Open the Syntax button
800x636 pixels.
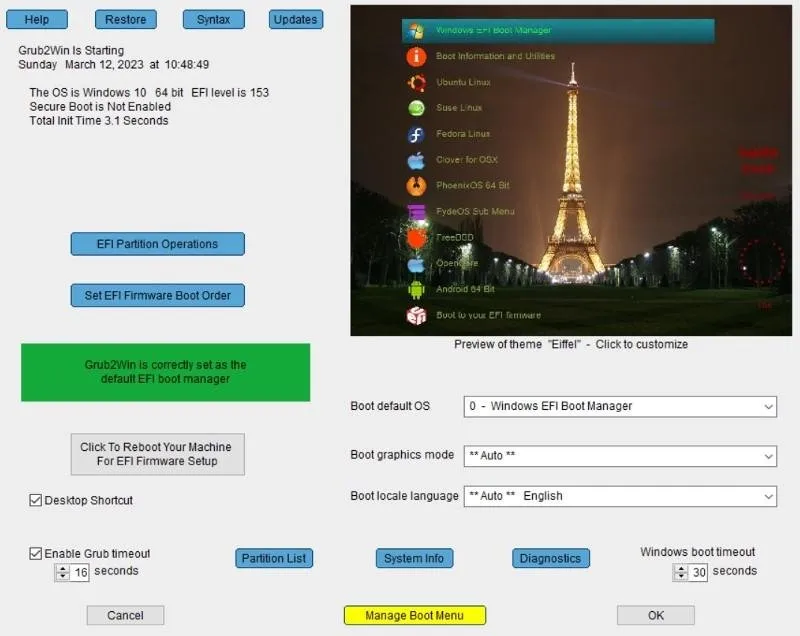coord(213,20)
